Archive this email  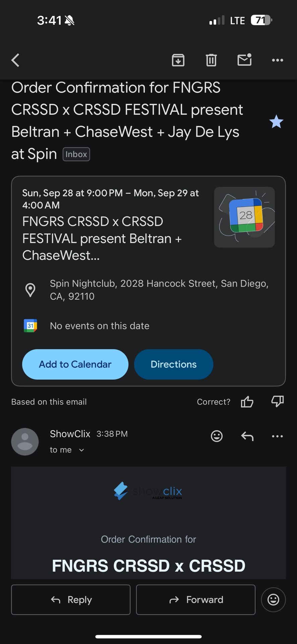(178, 60)
